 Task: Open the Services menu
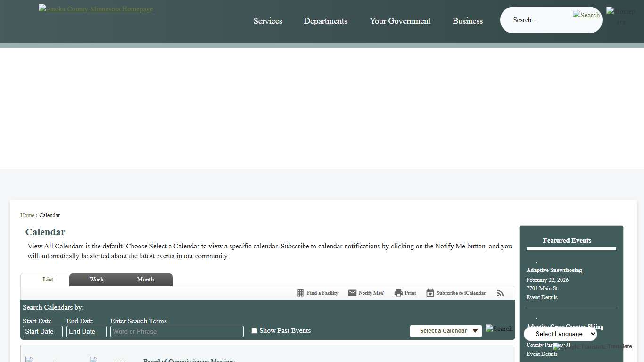pos(268,21)
